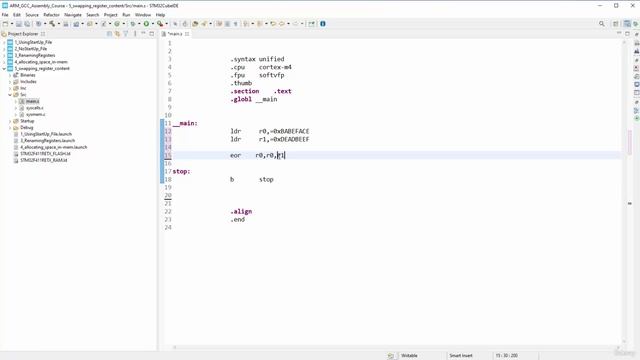This screenshot has height=360, width=640.
Task: Click the New file toolbar icon
Action: (5, 24)
